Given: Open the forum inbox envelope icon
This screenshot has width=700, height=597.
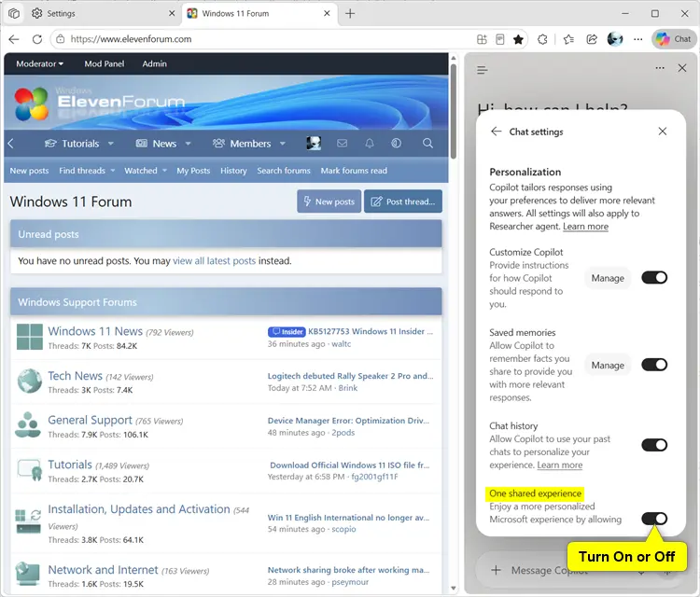Looking at the screenshot, I should pyautogui.click(x=342, y=144).
